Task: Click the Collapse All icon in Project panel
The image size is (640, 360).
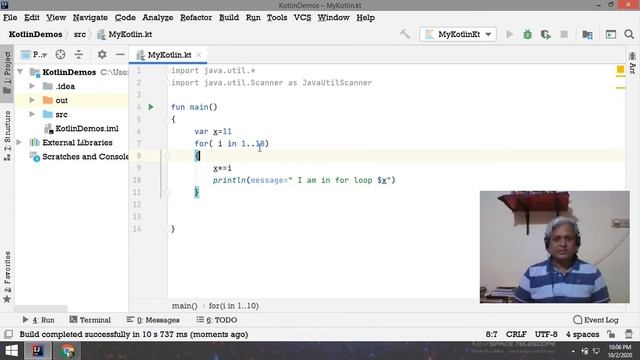Action: point(78,55)
